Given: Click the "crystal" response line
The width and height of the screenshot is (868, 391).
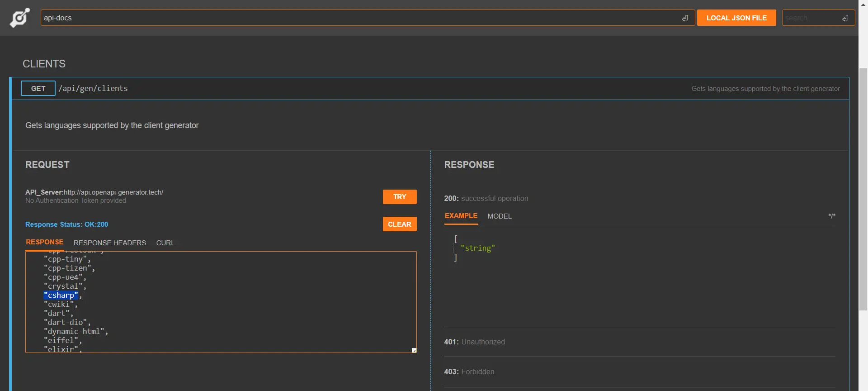Looking at the screenshot, I should 65,286.
